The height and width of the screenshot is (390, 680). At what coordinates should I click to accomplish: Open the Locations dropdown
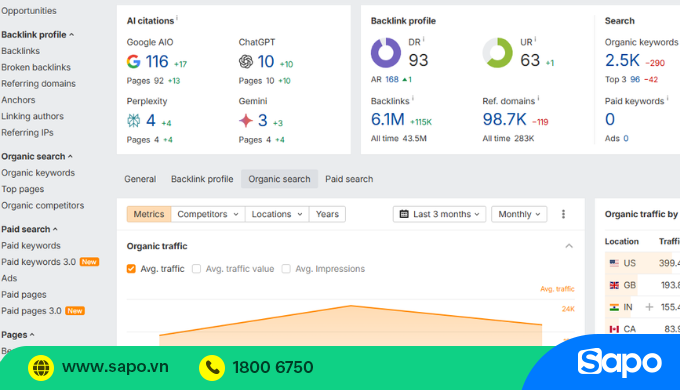[x=277, y=214]
